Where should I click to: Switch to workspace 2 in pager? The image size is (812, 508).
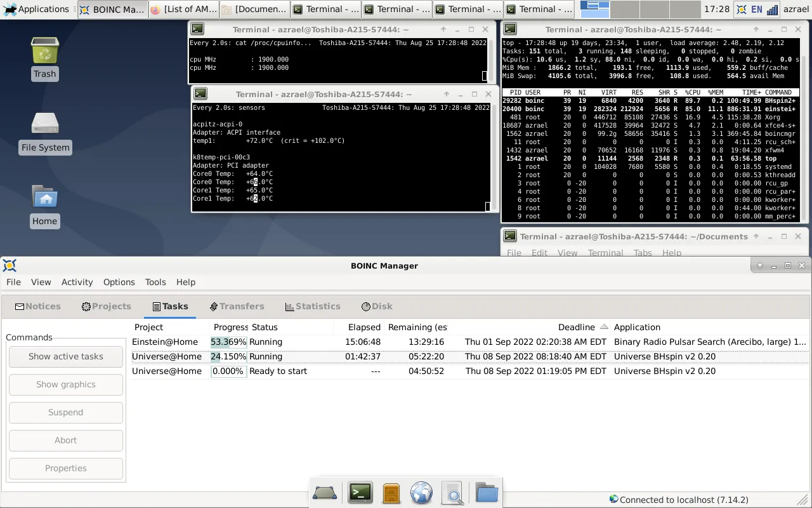625,9
